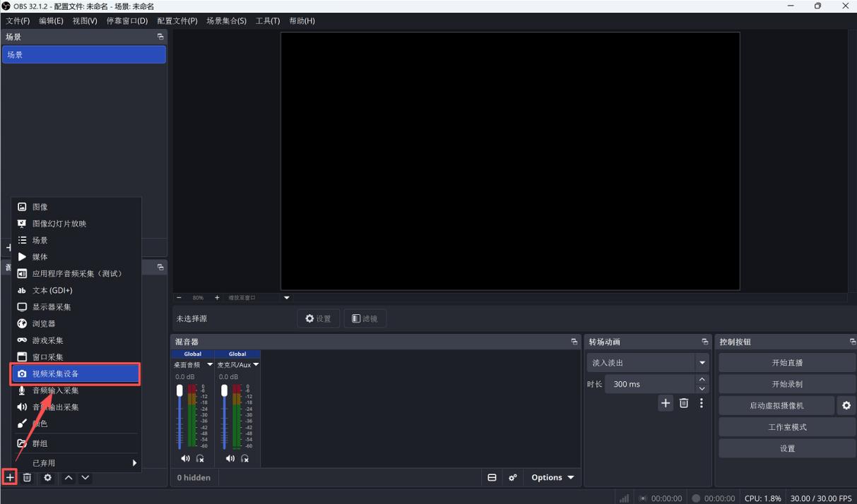Image resolution: width=857 pixels, height=504 pixels.
Task: Open 麦克风/Aux channel dropdown arrow
Action: click(256, 365)
